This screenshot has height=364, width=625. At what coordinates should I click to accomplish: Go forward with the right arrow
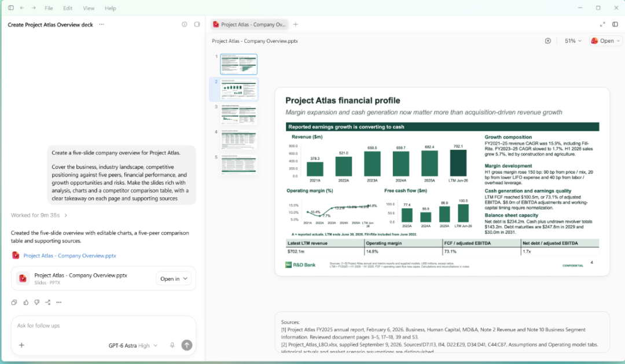click(x=34, y=8)
